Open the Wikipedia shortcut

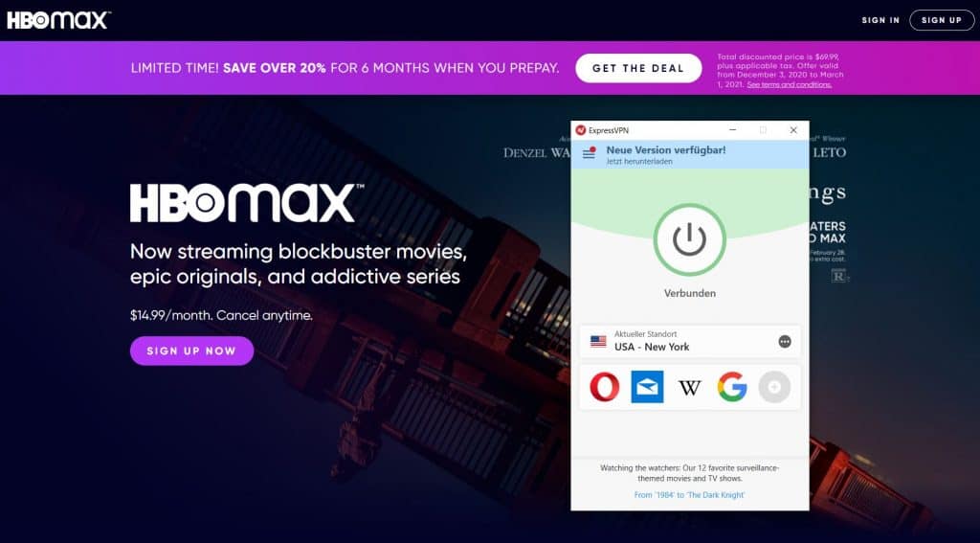(x=689, y=388)
